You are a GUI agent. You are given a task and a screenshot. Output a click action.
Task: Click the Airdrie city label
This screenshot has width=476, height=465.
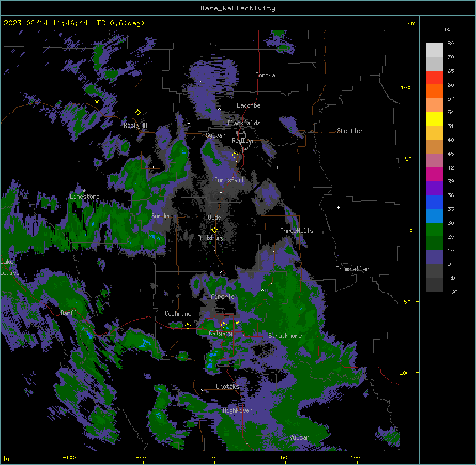(223, 297)
